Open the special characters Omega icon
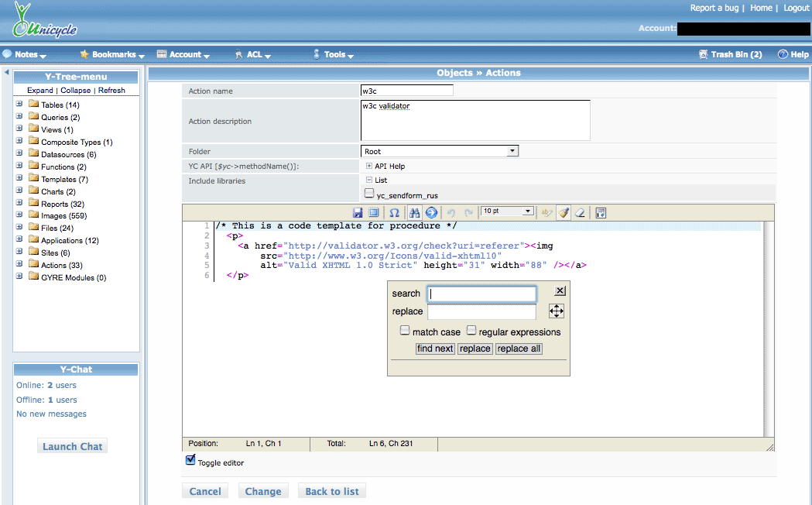Viewport: 812px width, 505px height. point(394,212)
